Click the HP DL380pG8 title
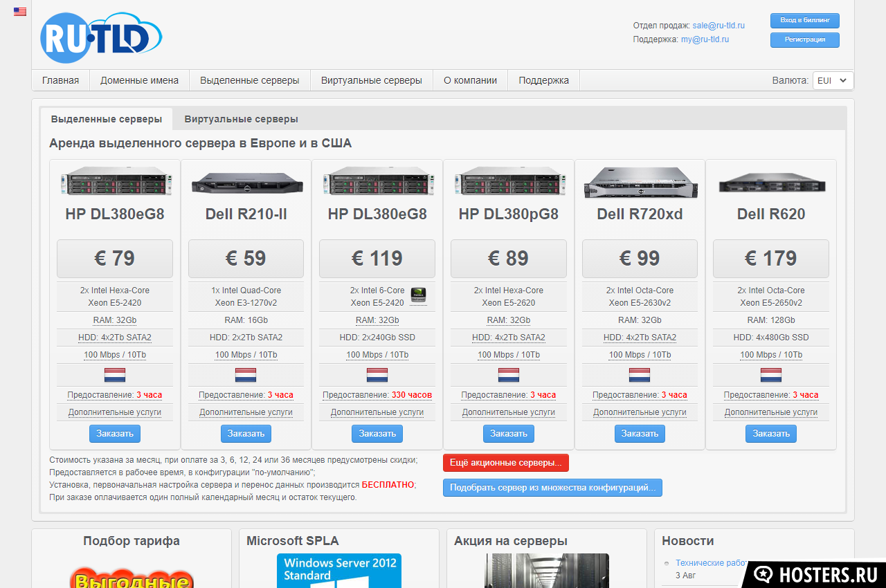 click(x=509, y=214)
